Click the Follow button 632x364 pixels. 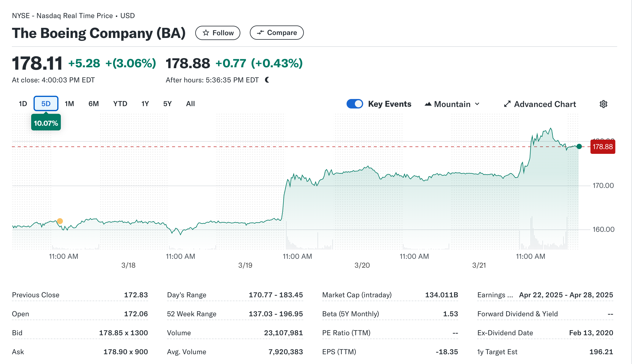tap(217, 33)
